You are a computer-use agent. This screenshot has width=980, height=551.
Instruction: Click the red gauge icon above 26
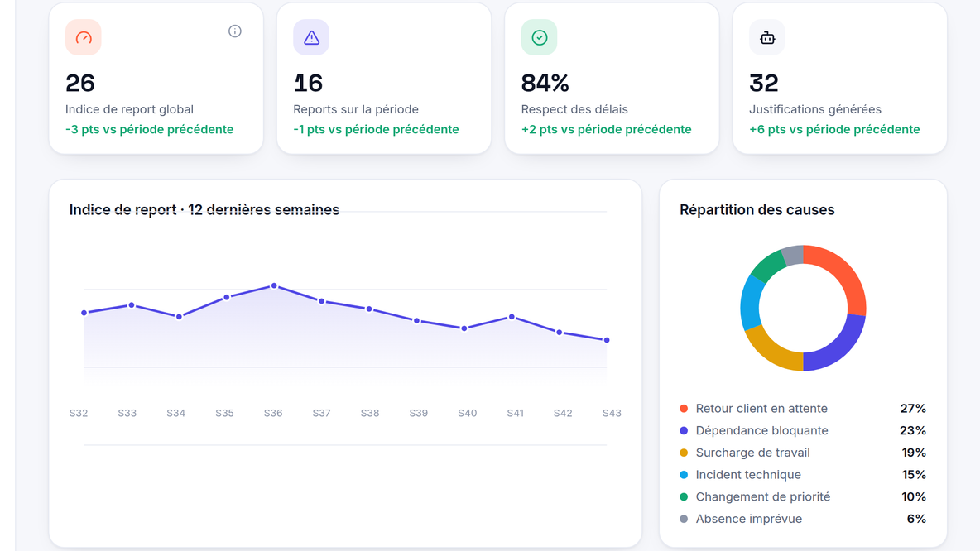(x=84, y=37)
